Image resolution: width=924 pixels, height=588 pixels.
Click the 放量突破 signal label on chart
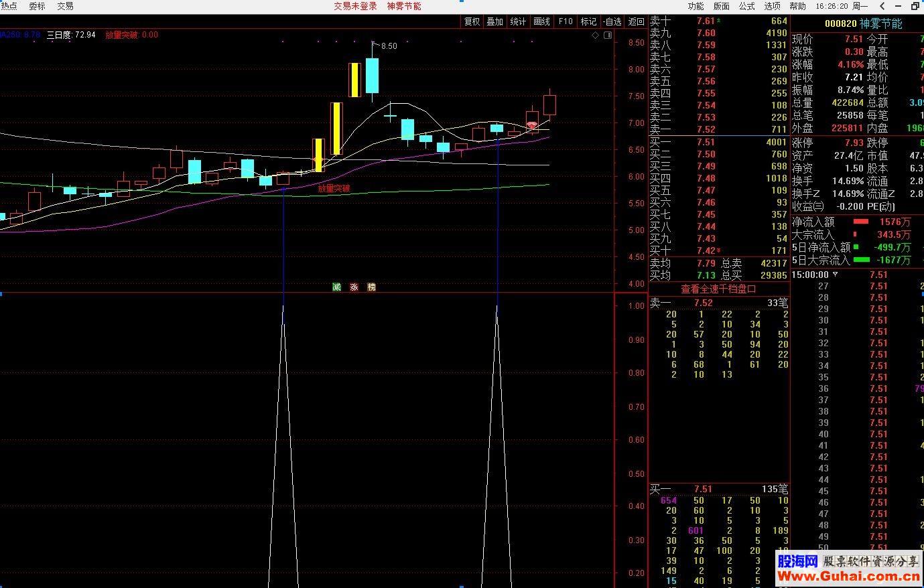[334, 189]
